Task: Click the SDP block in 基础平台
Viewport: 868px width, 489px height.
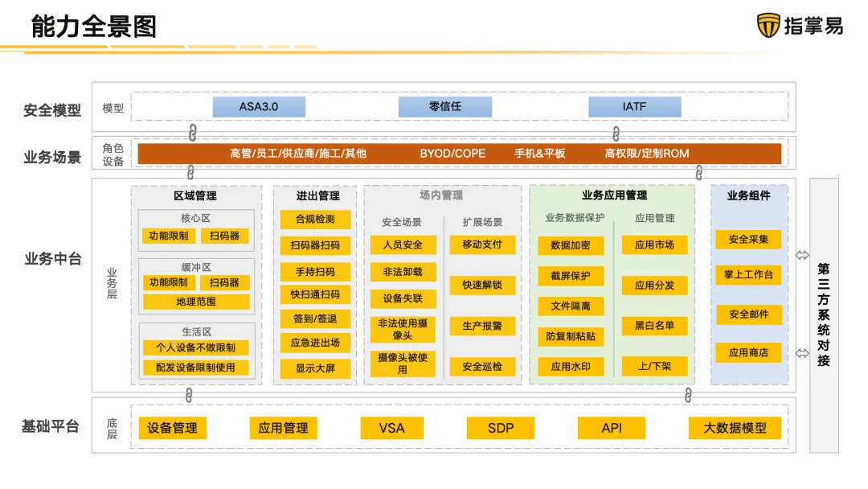Action: [x=500, y=428]
